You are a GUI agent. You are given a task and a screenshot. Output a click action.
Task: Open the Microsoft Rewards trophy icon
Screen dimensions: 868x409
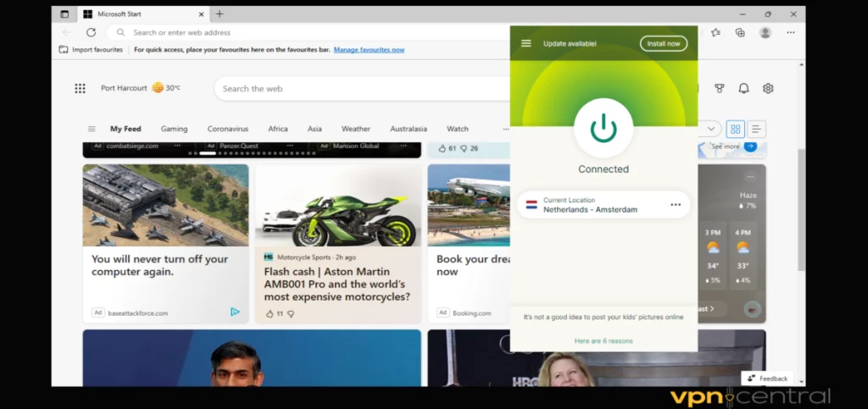(x=720, y=88)
